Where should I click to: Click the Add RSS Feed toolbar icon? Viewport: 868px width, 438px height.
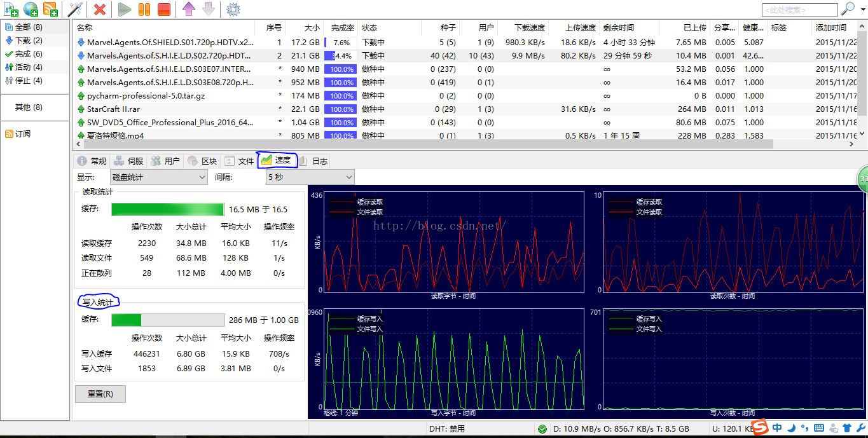tap(50, 9)
